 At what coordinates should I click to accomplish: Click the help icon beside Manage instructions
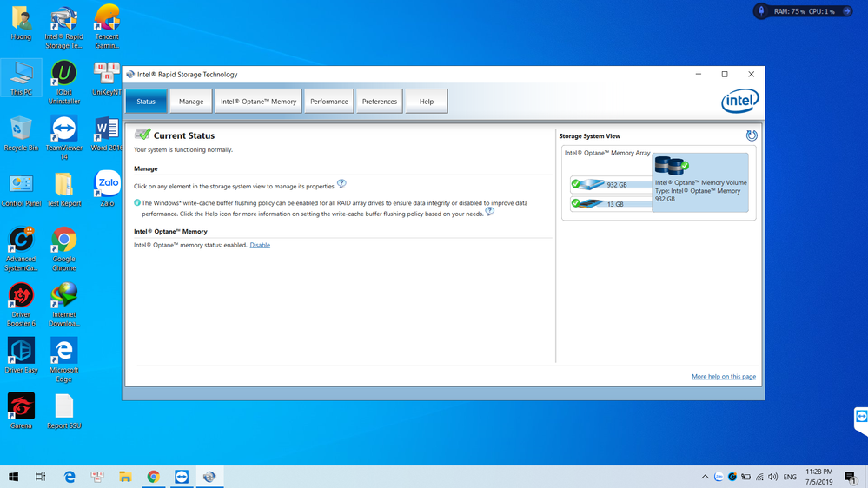click(341, 184)
